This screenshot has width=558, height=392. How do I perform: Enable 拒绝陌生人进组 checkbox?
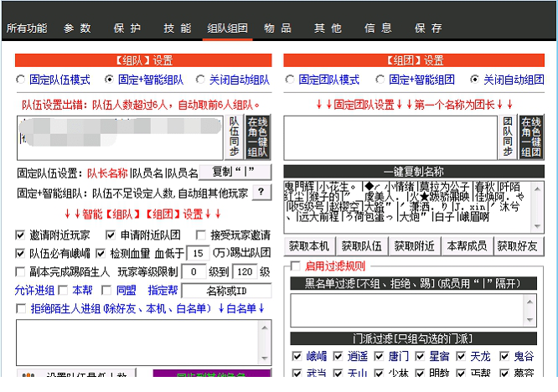pyautogui.click(x=21, y=308)
